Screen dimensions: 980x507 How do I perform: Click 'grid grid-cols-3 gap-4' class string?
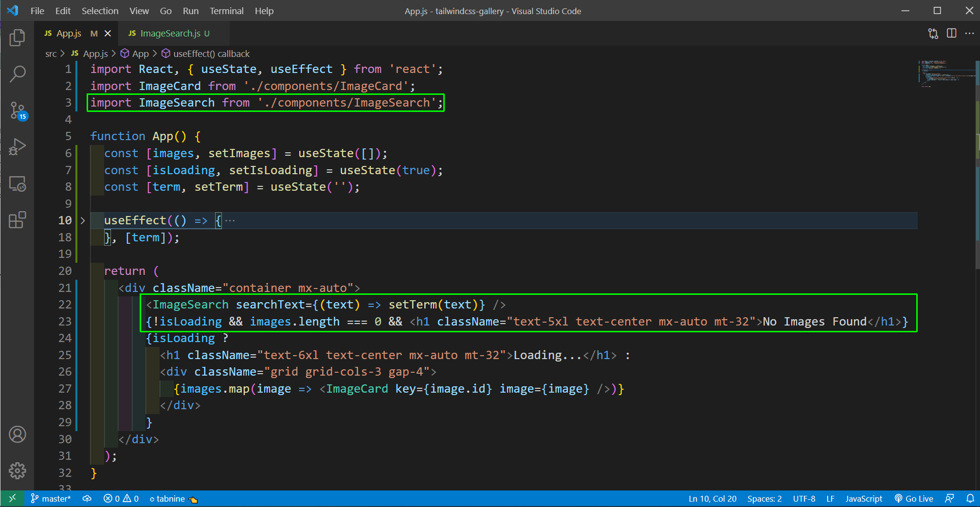[x=346, y=372]
